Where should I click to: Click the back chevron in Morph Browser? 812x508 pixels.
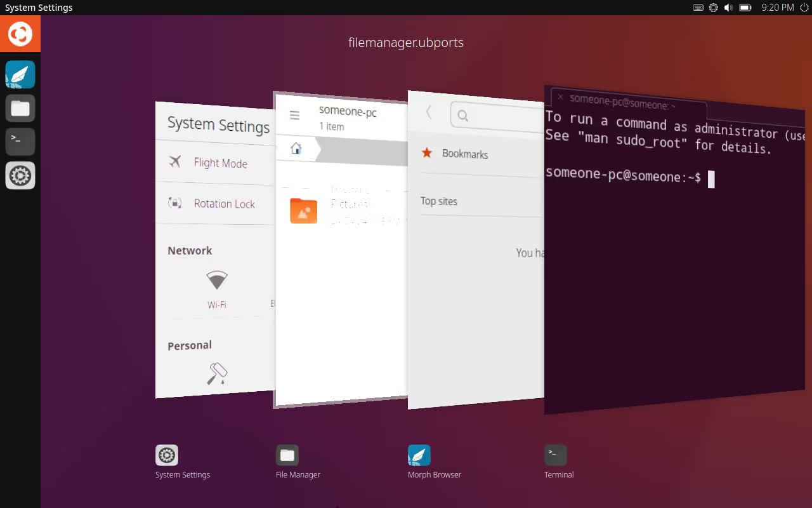[428, 112]
